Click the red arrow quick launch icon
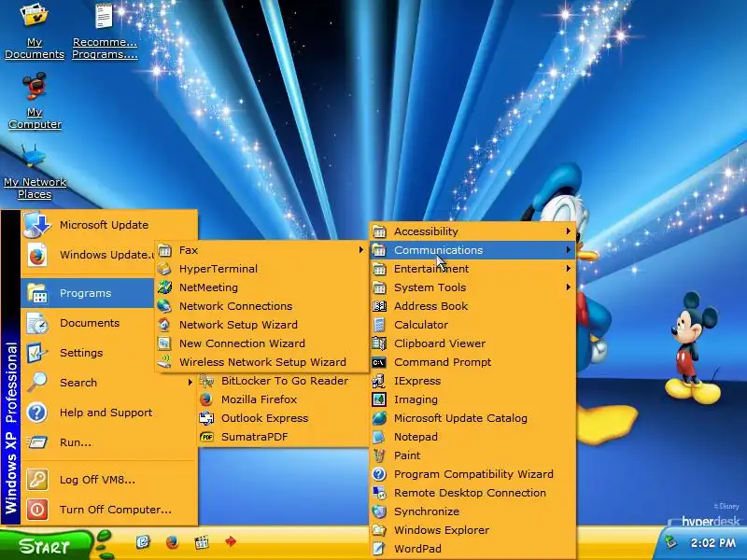Image resolution: width=747 pixels, height=560 pixels. point(231,541)
